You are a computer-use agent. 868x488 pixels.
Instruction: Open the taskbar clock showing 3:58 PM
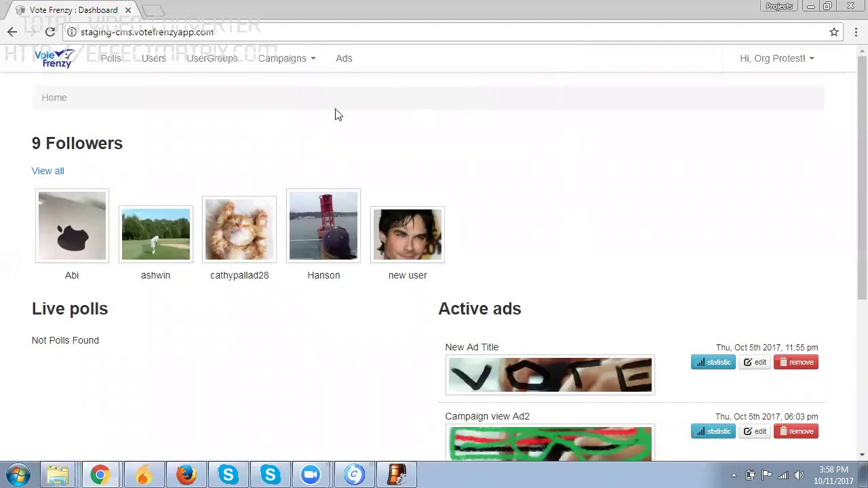pyautogui.click(x=833, y=475)
